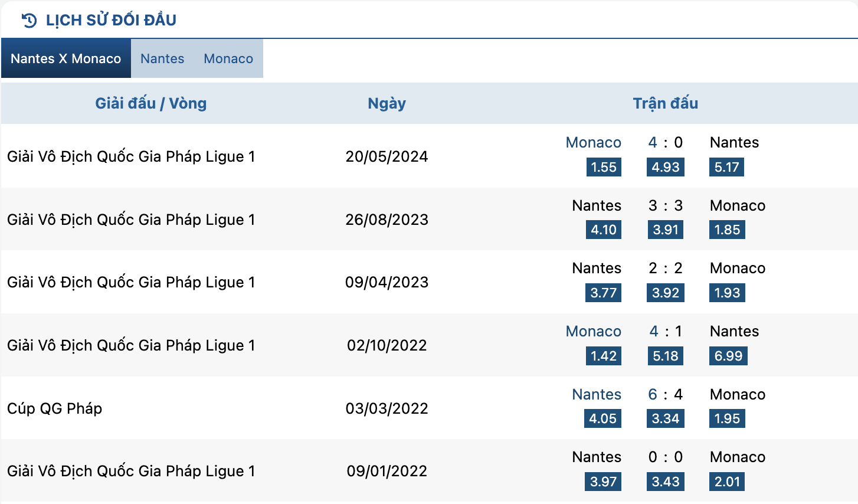Select the Nantes X Monaco tab
858x504 pixels.
66,58
